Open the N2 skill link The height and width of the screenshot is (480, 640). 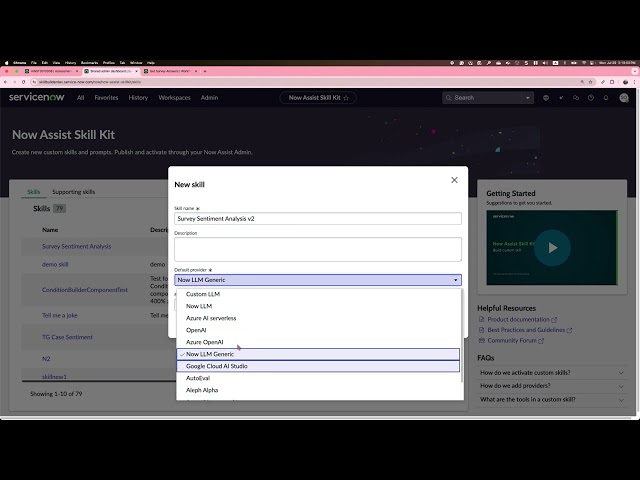[x=46, y=359]
